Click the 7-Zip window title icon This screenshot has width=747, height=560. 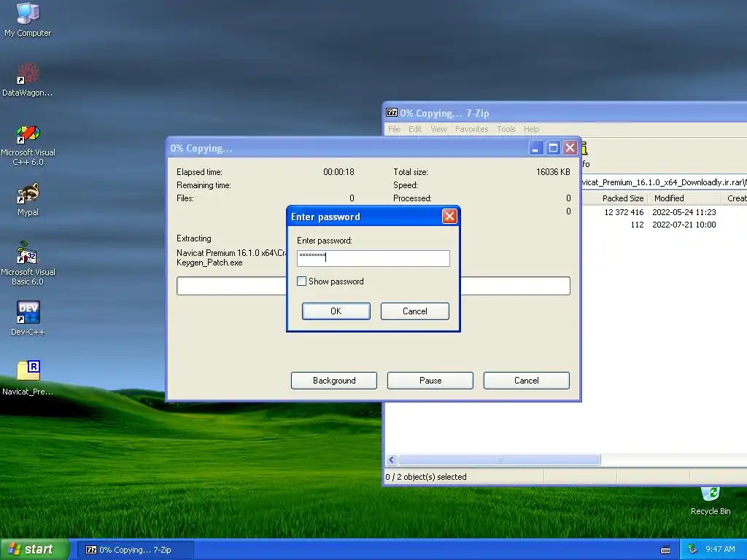pos(392,113)
